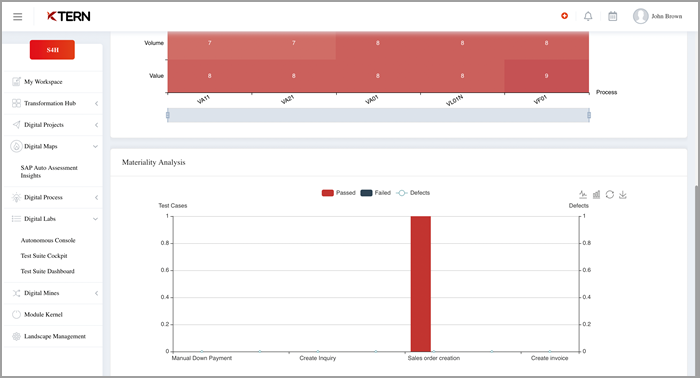700x378 pixels.
Task: Click John Brown profile avatar
Action: 640,17
